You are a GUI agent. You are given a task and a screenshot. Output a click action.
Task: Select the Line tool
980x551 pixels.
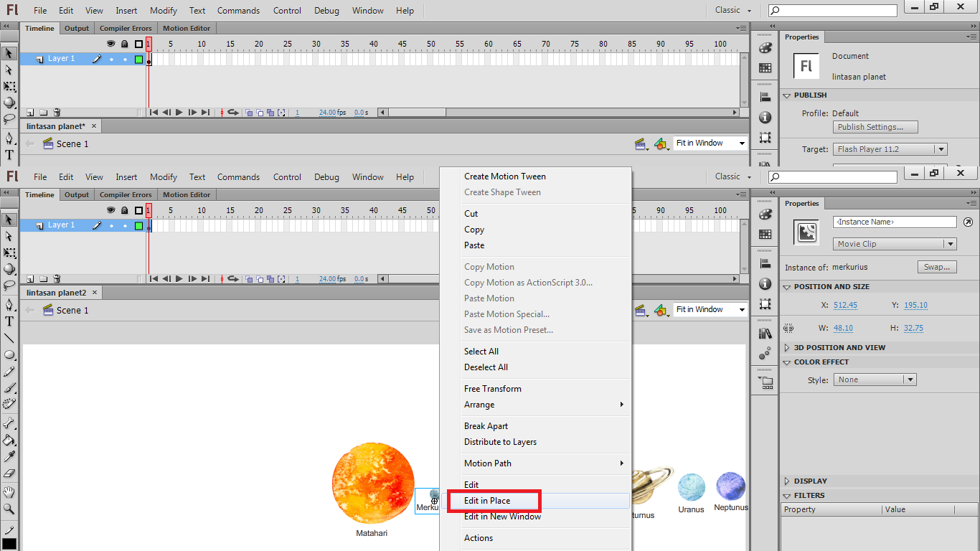coord(9,338)
